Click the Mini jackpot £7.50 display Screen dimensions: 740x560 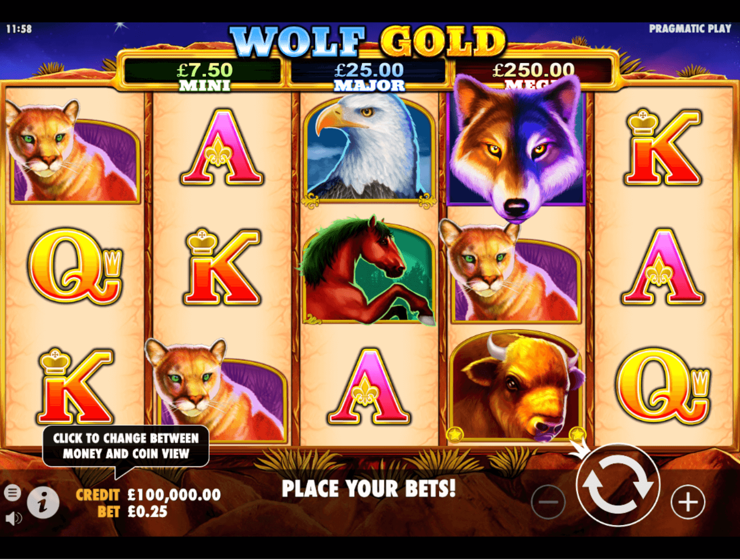(x=204, y=75)
